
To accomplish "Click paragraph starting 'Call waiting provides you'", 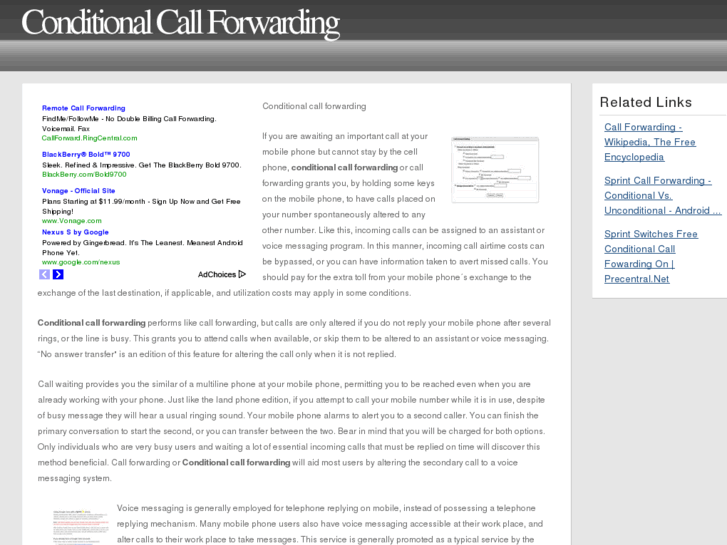I will [292, 431].
